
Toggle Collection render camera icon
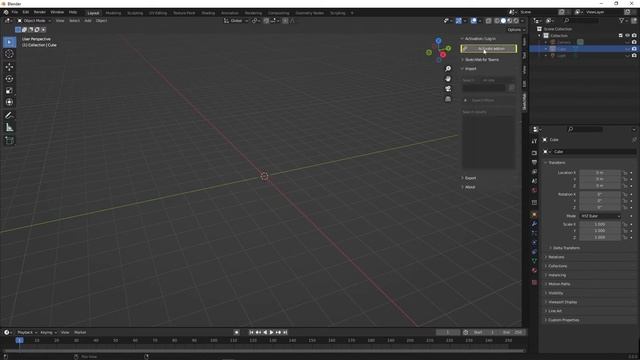click(x=634, y=36)
